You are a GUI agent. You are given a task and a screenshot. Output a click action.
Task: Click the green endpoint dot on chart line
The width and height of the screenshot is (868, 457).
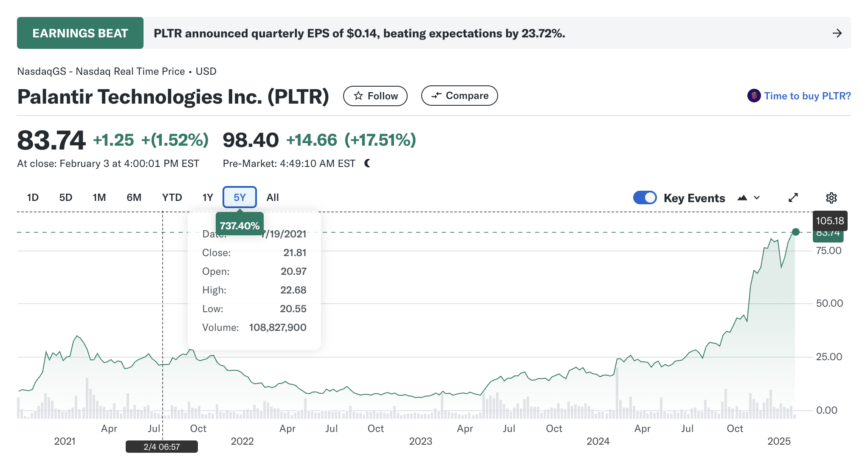point(796,232)
